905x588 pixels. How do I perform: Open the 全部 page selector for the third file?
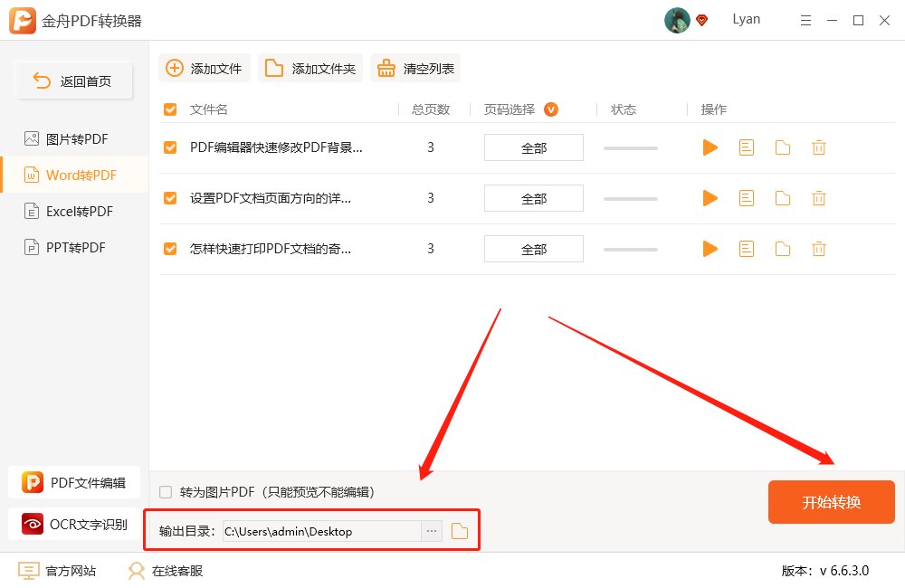[x=533, y=248]
